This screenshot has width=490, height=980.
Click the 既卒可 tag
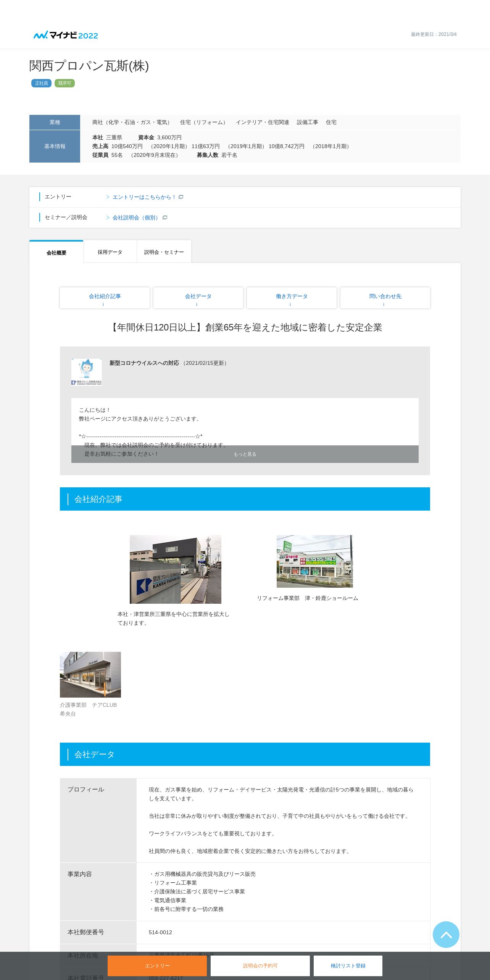[64, 83]
